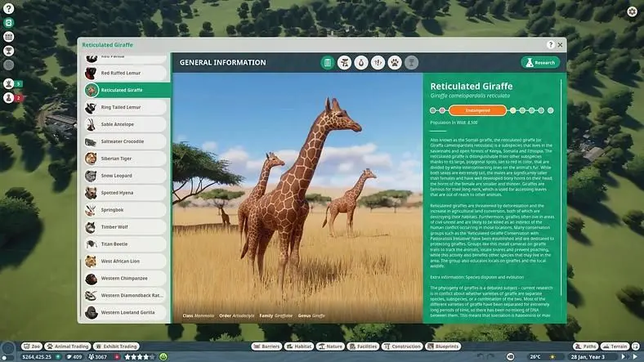Open the Zoo menu
The image size is (644, 362).
32,346
